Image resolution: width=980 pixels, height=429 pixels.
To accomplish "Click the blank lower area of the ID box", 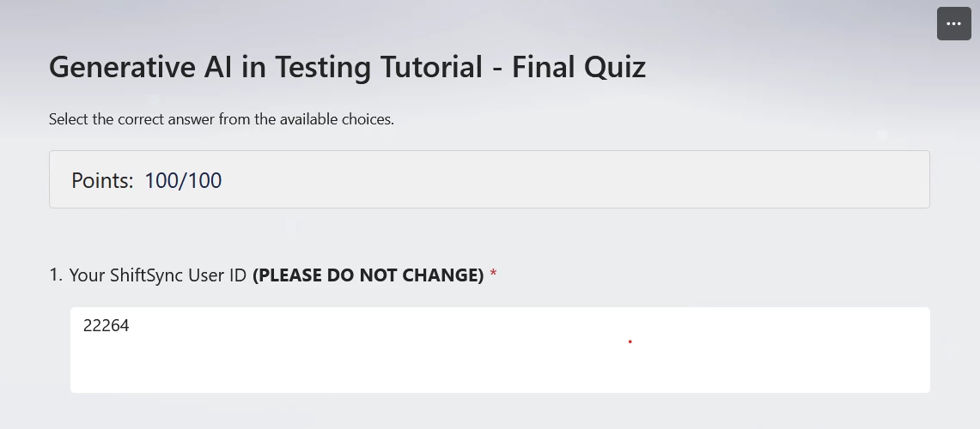I will 500,372.
